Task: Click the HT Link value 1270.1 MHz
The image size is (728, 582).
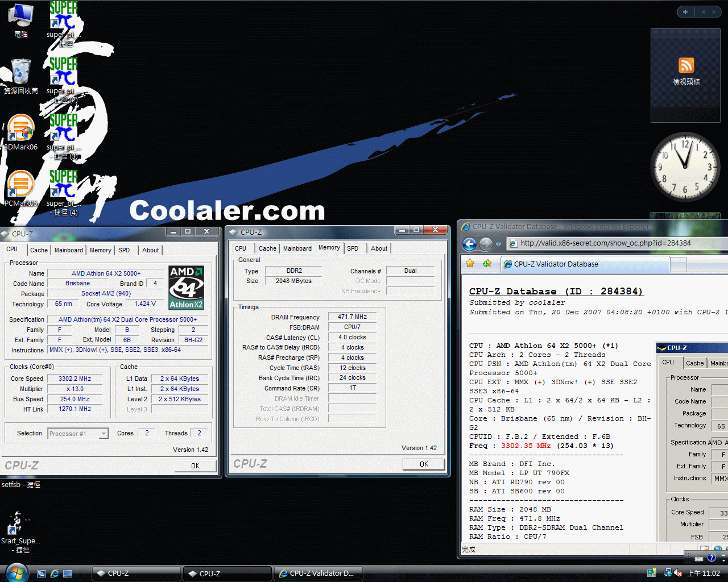Action: (x=75, y=409)
